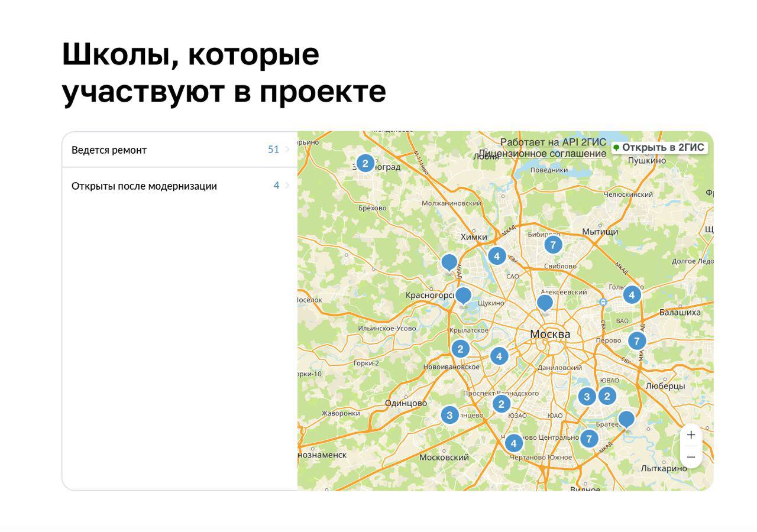Click the school pin near Братеево
This screenshot has width=757, height=532.
point(626,420)
